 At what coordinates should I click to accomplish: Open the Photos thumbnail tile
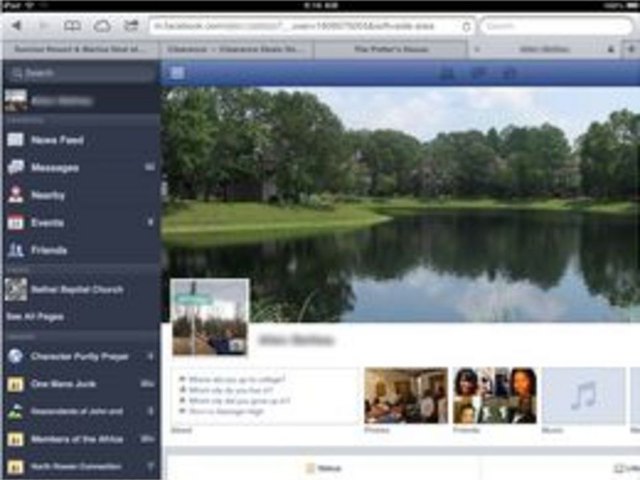tap(406, 395)
